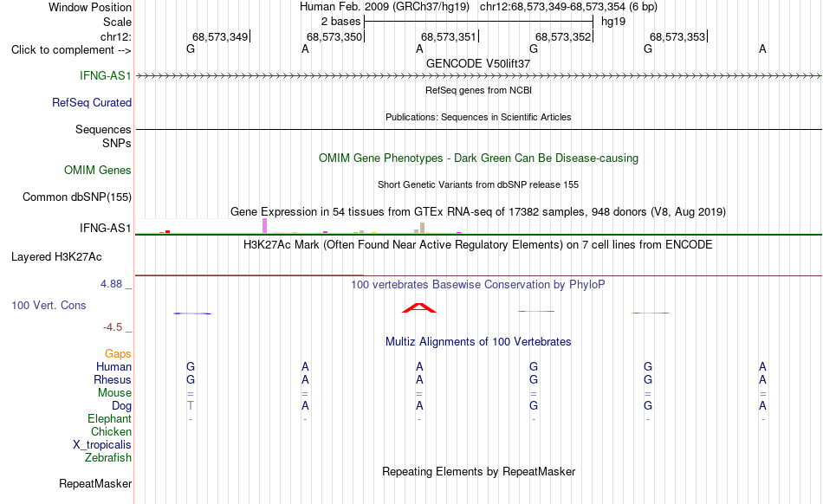Select the Dog species label

point(121,405)
